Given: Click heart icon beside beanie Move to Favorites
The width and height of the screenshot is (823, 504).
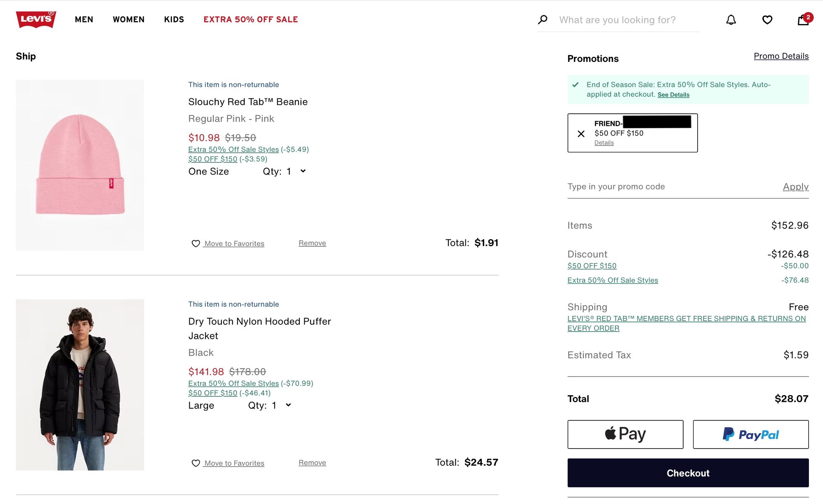Looking at the screenshot, I should [196, 244].
